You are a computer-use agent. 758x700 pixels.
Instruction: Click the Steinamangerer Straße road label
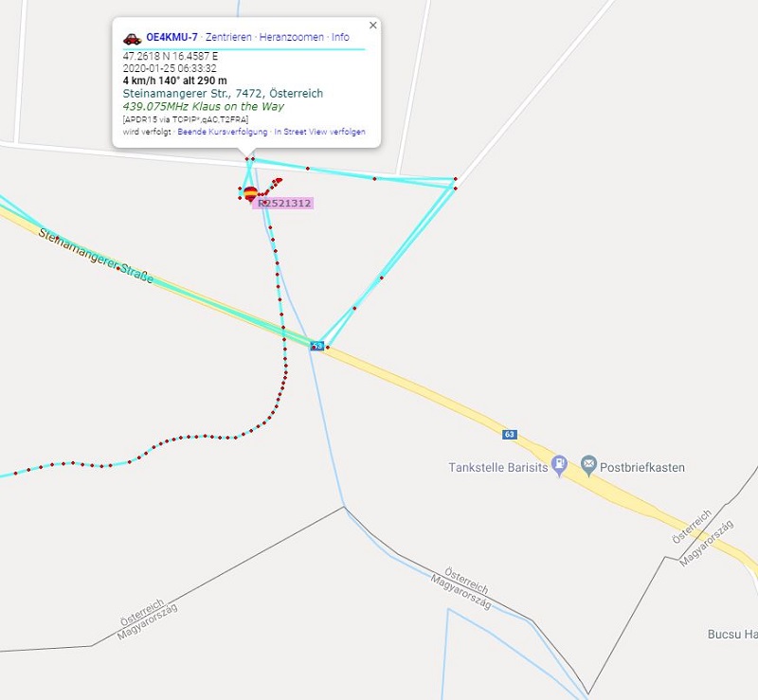[96, 255]
